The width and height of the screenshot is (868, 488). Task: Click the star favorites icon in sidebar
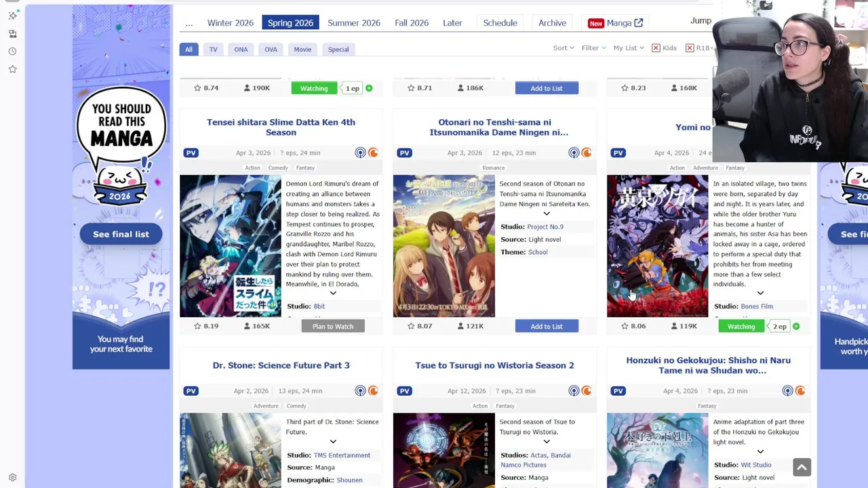pos(12,69)
